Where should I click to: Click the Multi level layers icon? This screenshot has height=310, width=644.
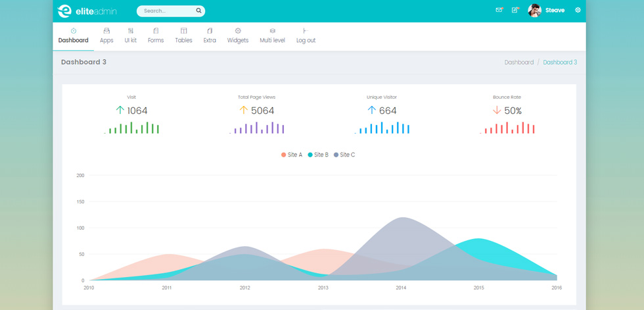tap(272, 31)
